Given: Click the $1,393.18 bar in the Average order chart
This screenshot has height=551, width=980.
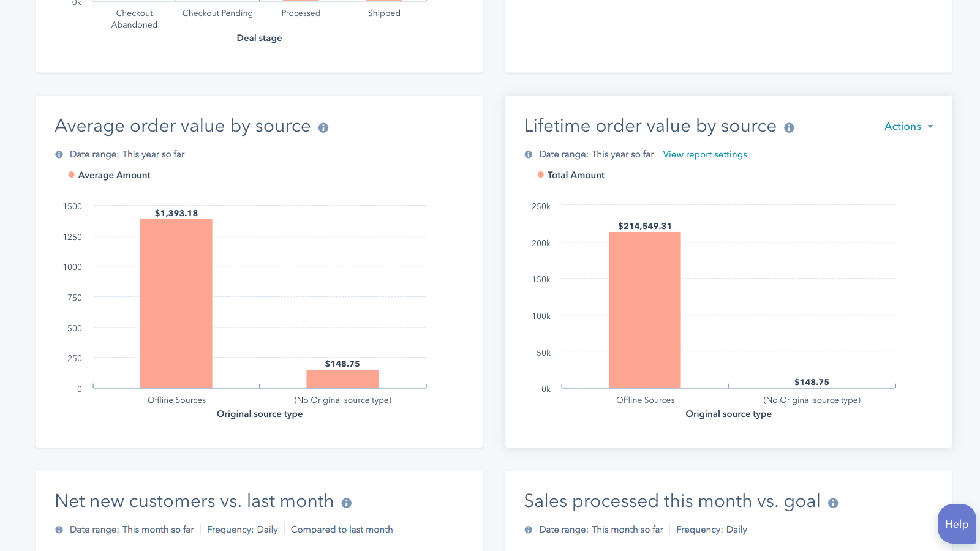Looking at the screenshot, I should pos(176,303).
